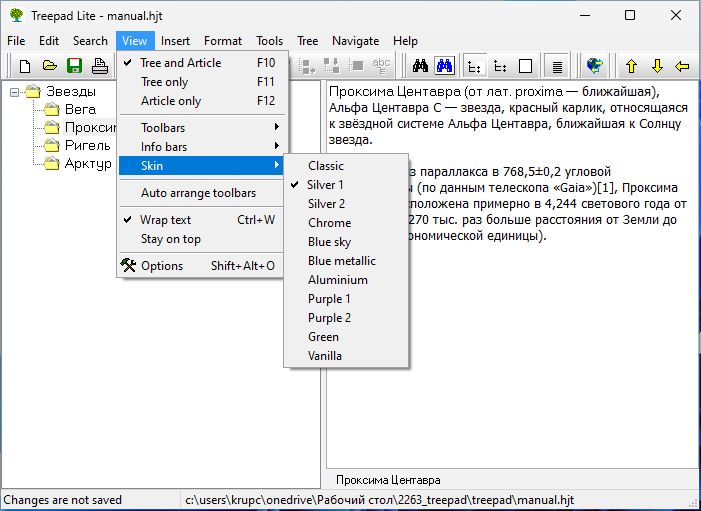Image resolution: width=701 pixels, height=511 pixels.
Task: Collapse the Звезды tree node
Action: 15,92
